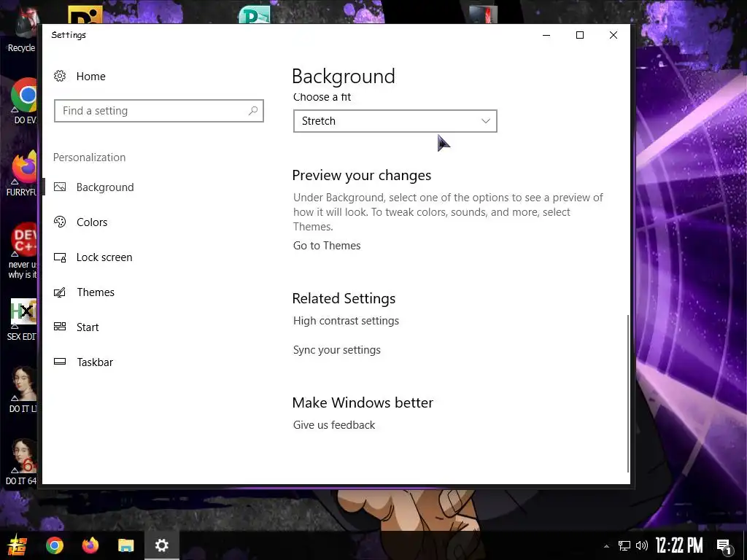Select the Colors palette icon
Image resolution: width=747 pixels, height=560 pixels.
(x=60, y=222)
